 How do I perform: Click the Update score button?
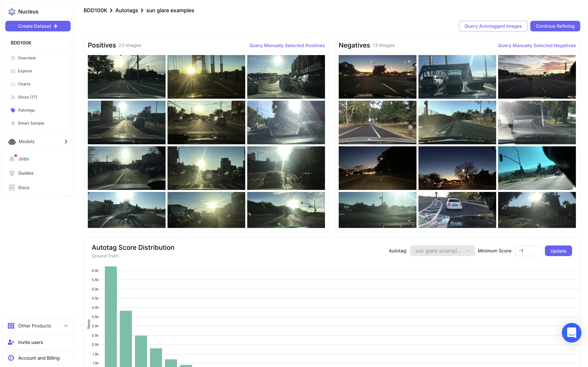(558, 251)
